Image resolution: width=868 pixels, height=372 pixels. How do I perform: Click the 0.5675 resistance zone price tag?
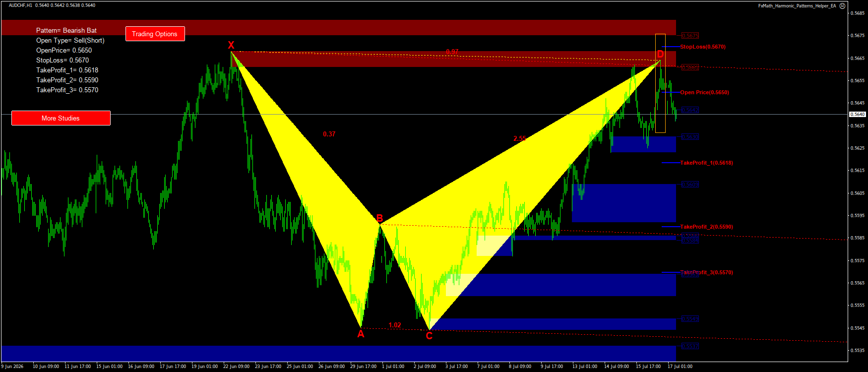click(x=690, y=36)
